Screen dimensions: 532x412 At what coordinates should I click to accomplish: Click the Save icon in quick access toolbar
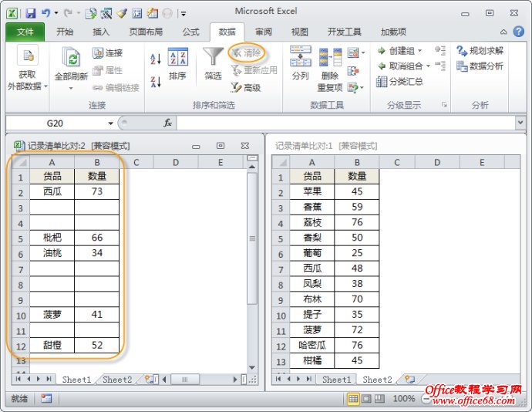pos(30,13)
